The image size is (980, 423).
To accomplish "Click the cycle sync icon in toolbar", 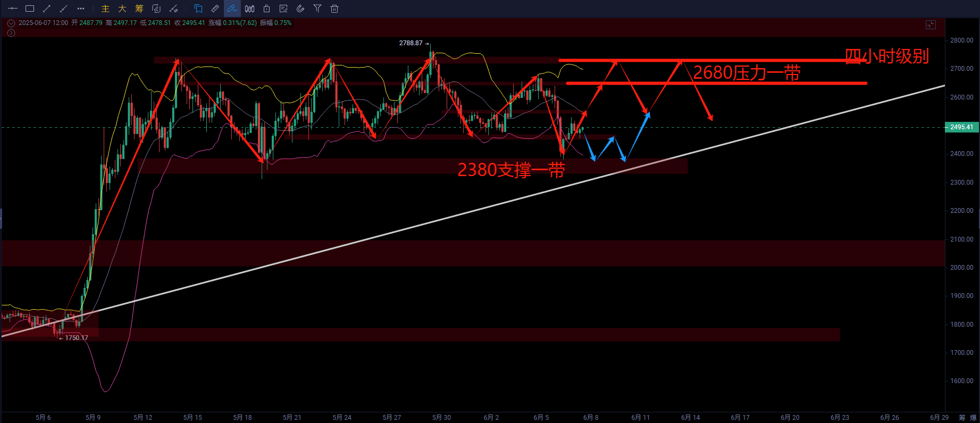I will 156,9.
